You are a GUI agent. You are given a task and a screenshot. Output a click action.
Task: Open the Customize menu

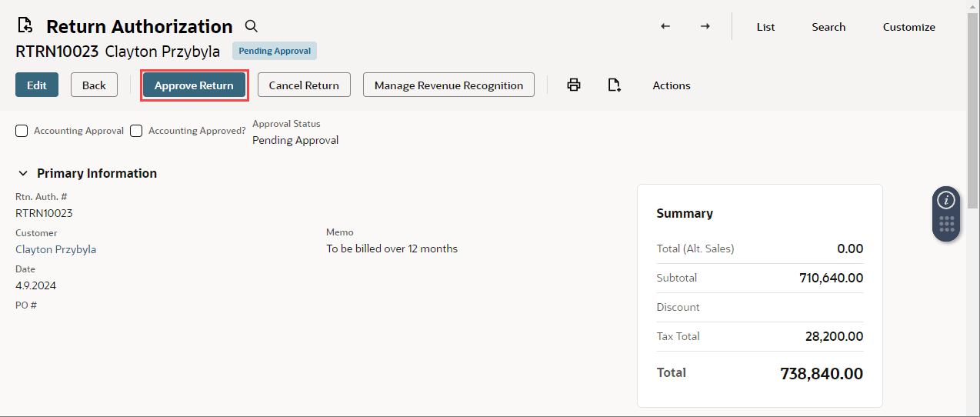[908, 27]
